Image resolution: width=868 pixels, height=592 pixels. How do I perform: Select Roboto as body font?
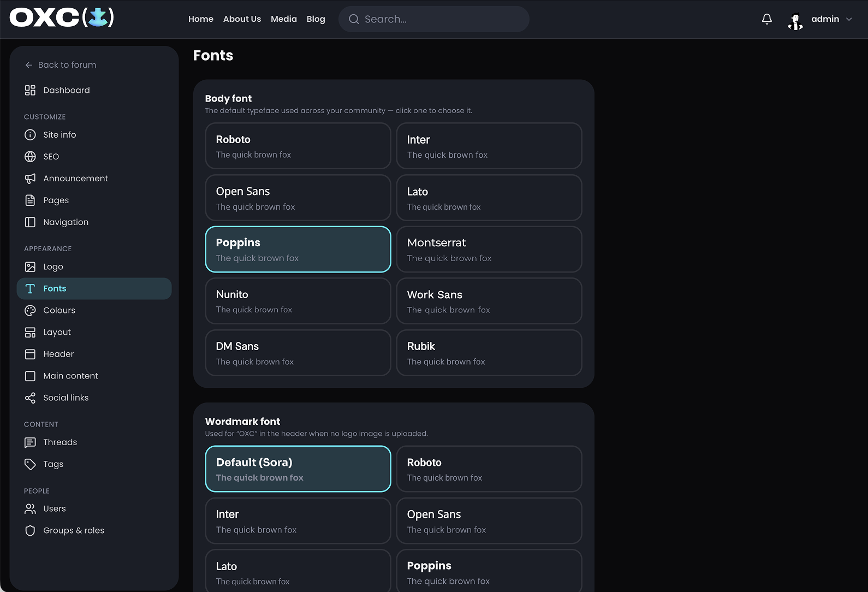click(298, 146)
